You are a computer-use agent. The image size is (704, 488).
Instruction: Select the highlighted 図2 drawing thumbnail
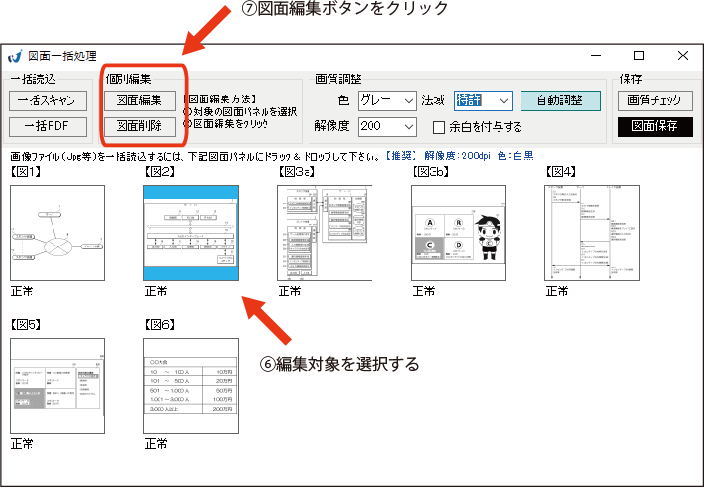(x=190, y=233)
